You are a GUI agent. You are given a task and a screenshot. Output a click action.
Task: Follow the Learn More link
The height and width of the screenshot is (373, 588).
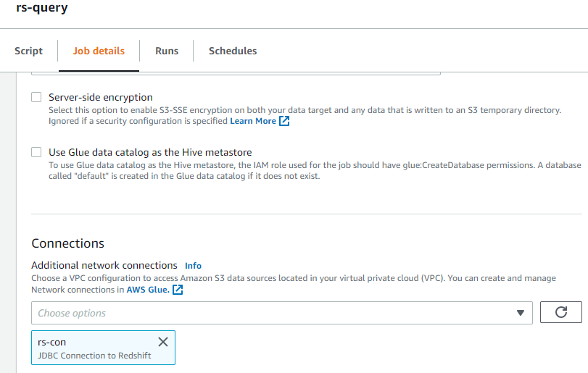point(253,121)
